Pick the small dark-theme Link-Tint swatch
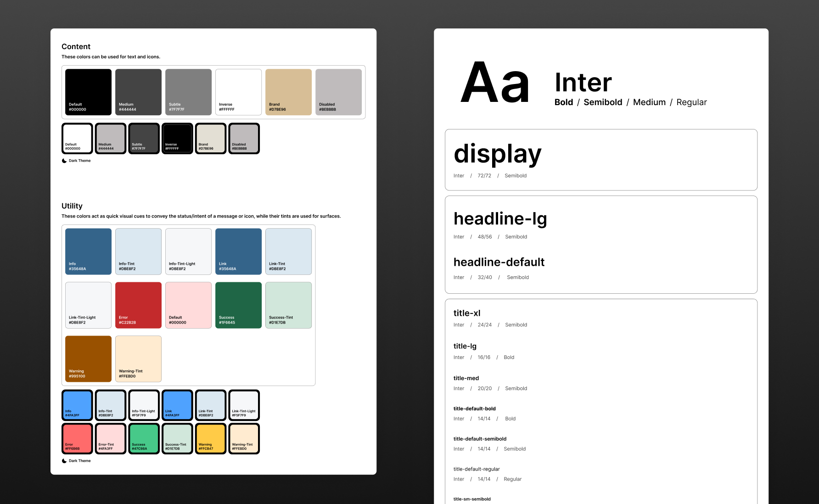 [211, 405]
